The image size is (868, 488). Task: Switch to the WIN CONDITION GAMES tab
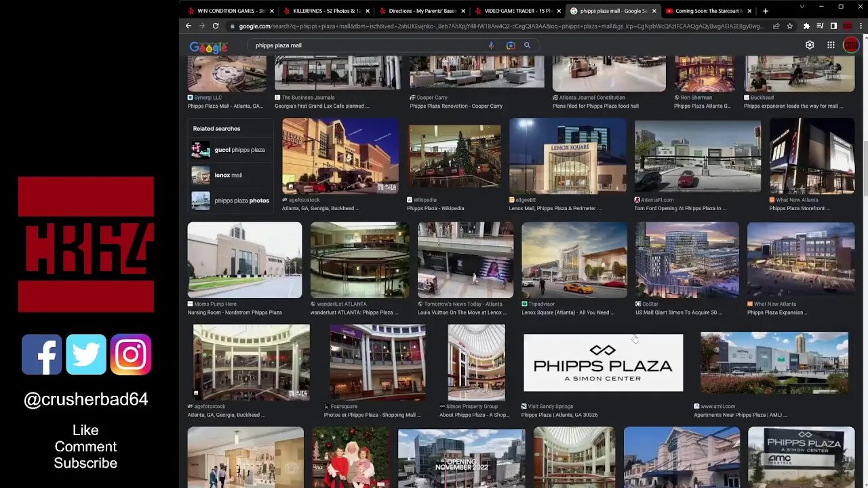tap(231, 11)
